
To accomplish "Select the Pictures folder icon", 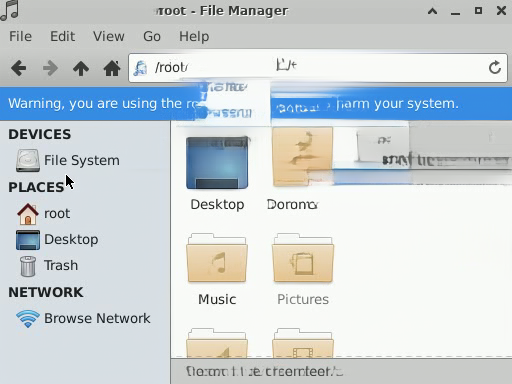I will coord(303,258).
